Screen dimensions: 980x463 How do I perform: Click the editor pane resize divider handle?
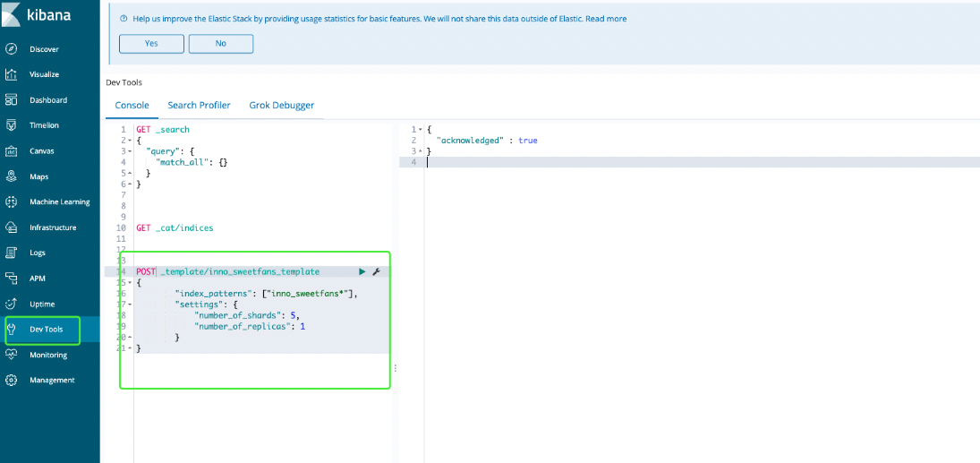pyautogui.click(x=395, y=368)
